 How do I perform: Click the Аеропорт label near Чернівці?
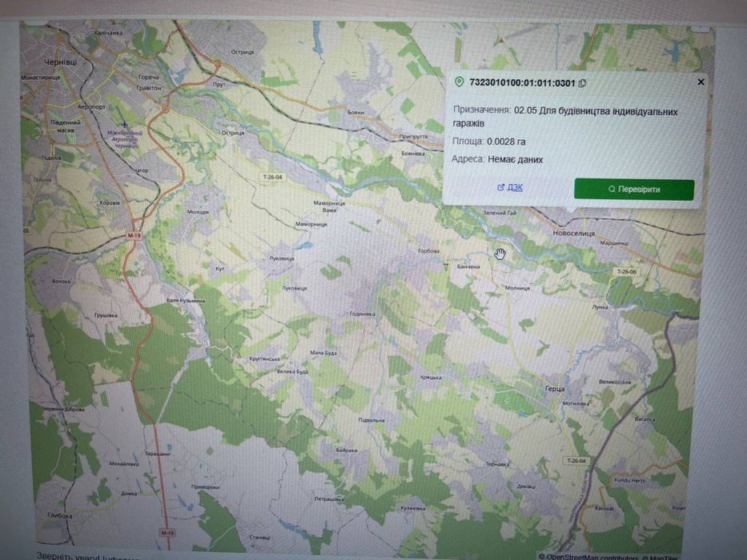click(x=91, y=107)
